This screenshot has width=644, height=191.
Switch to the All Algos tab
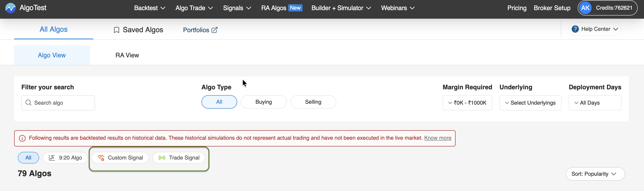[x=53, y=29]
